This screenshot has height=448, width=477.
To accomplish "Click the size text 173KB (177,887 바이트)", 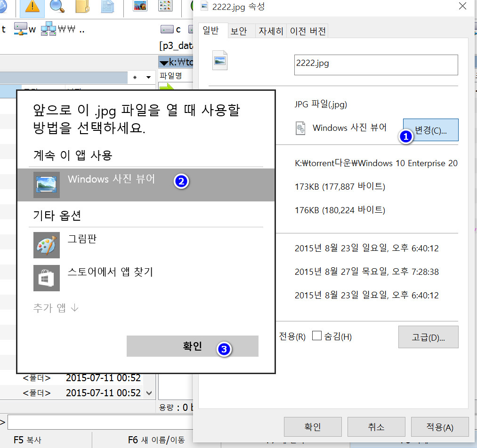I will point(340,186).
